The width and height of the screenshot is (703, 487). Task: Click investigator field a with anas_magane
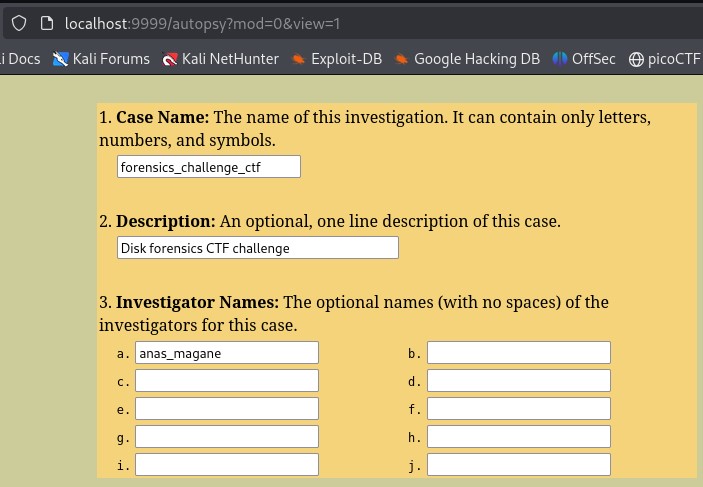click(x=227, y=353)
